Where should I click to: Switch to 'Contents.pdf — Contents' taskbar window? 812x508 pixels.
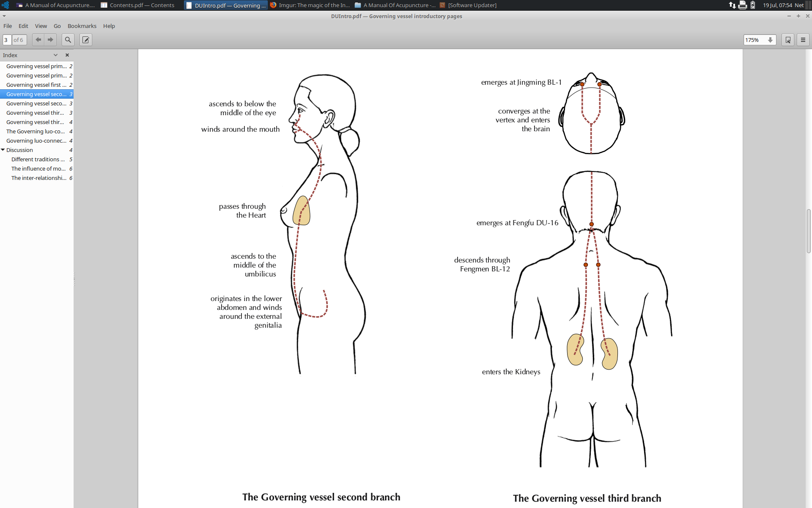138,5
